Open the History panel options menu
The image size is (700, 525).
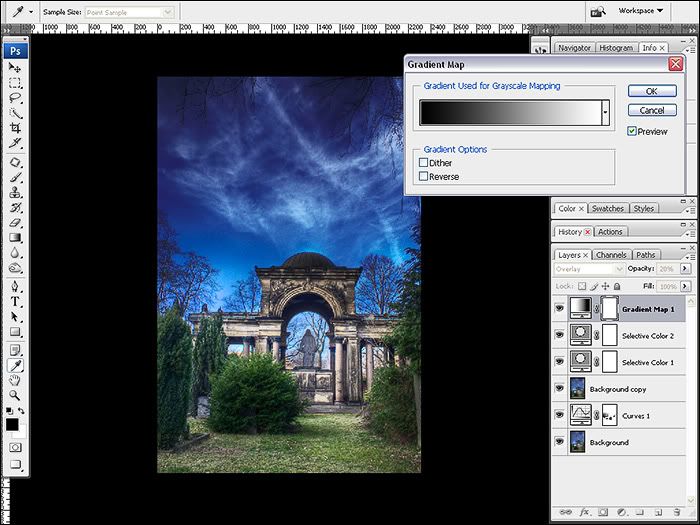pyautogui.click(x=691, y=234)
